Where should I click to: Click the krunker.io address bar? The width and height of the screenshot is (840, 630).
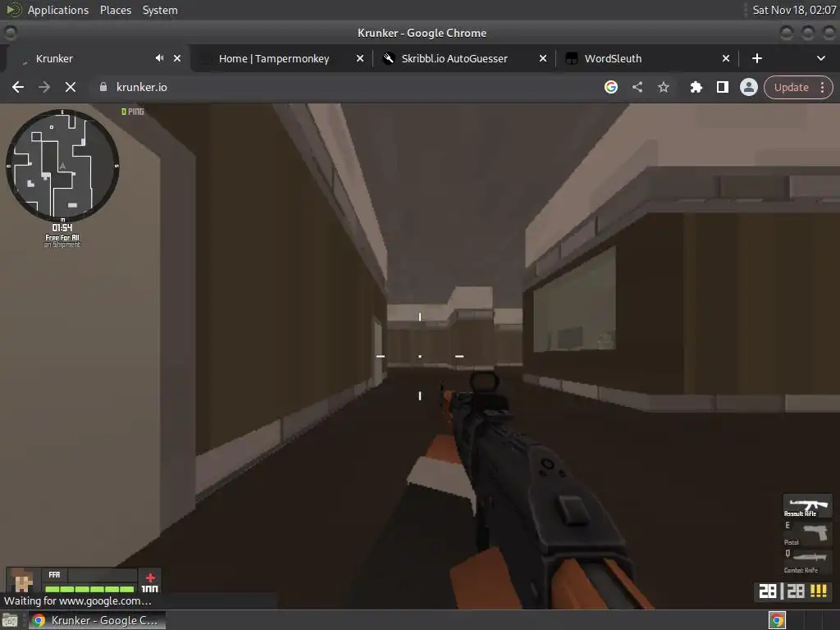(x=343, y=87)
